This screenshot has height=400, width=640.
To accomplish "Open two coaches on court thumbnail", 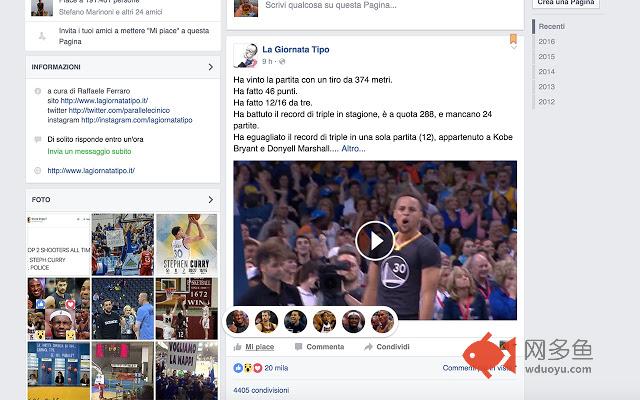I will [x=123, y=309].
